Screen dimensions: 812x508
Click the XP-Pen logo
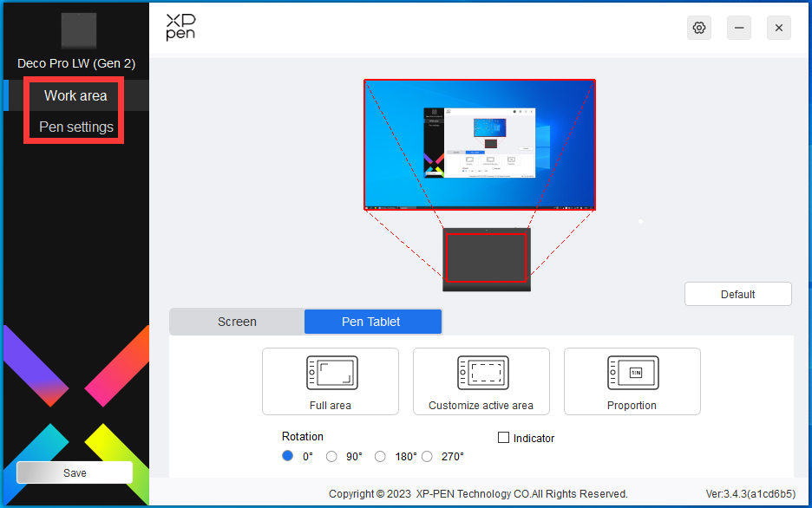[x=182, y=28]
